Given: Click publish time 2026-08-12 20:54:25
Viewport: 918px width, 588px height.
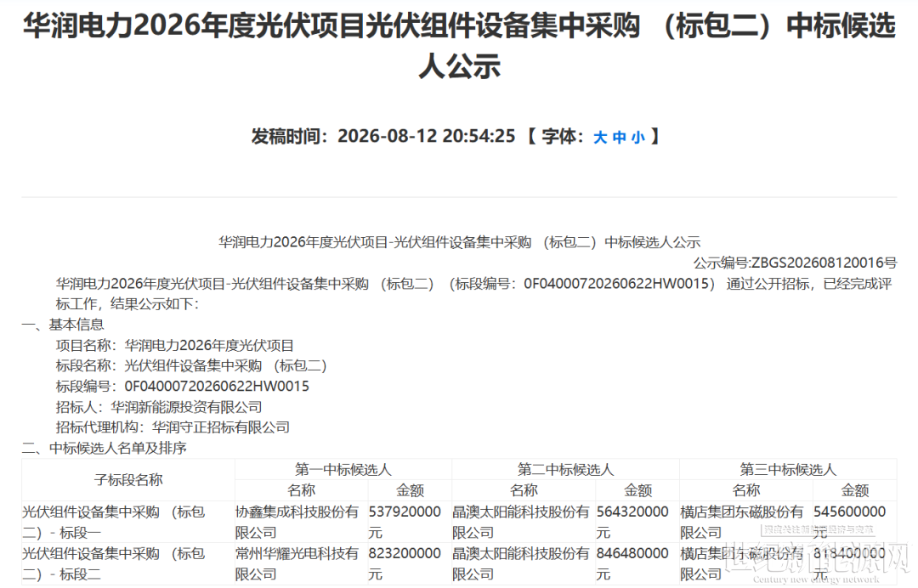Looking at the screenshot, I should tap(426, 136).
